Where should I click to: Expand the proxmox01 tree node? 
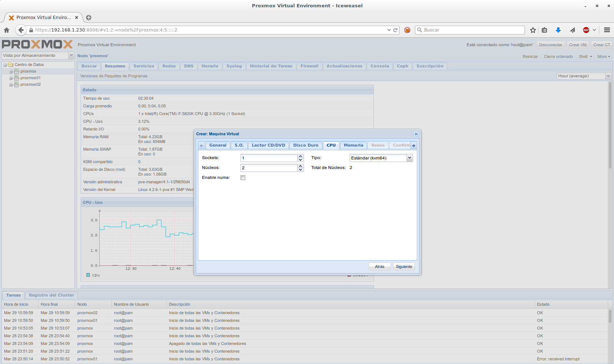click(11, 78)
